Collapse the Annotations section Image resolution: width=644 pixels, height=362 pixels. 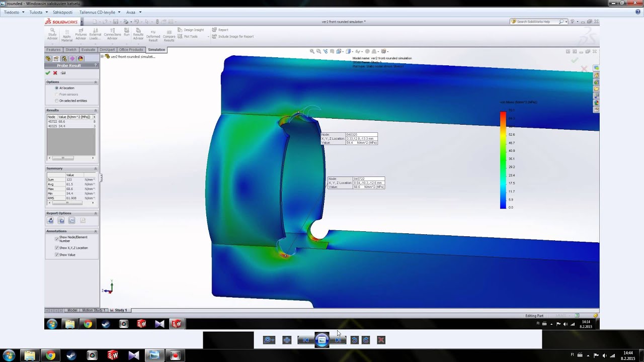click(x=96, y=231)
